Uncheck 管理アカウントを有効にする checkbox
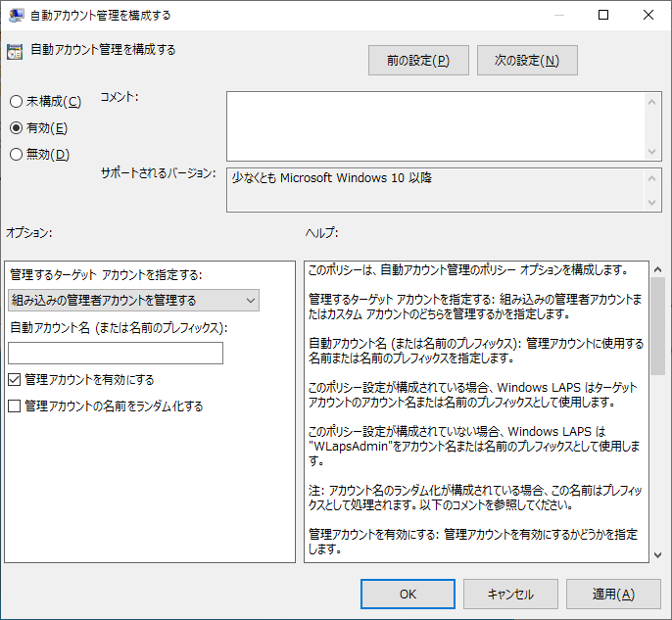Screen dimensions: 672x620 (x=15, y=380)
